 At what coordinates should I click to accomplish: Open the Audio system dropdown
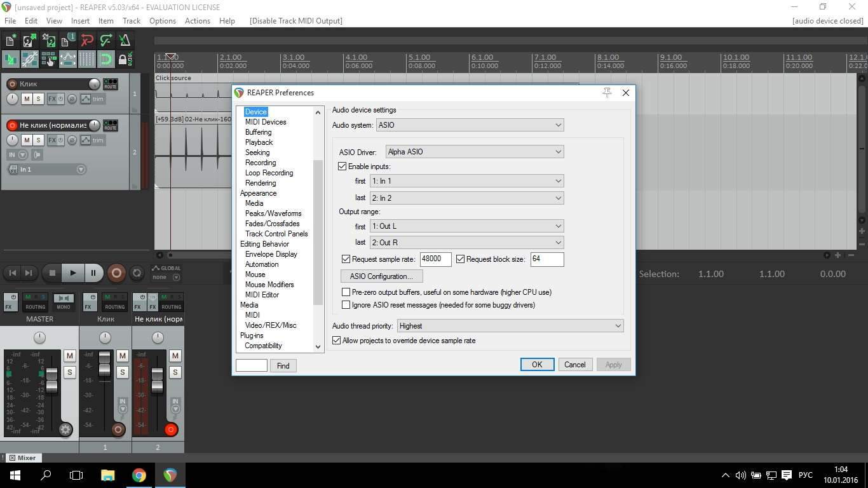pos(470,125)
